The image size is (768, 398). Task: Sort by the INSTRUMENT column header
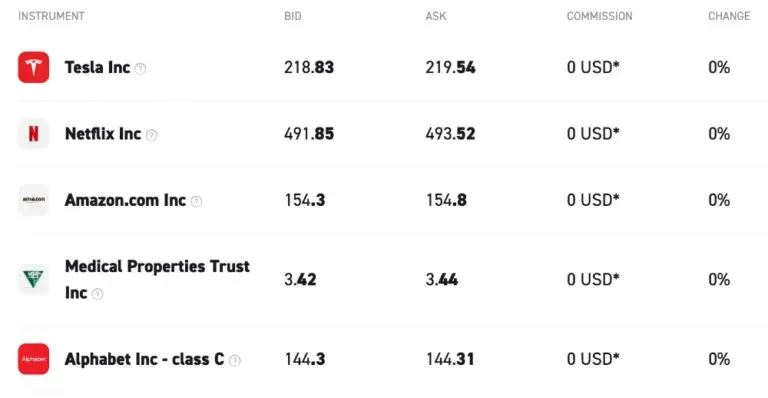click(51, 16)
